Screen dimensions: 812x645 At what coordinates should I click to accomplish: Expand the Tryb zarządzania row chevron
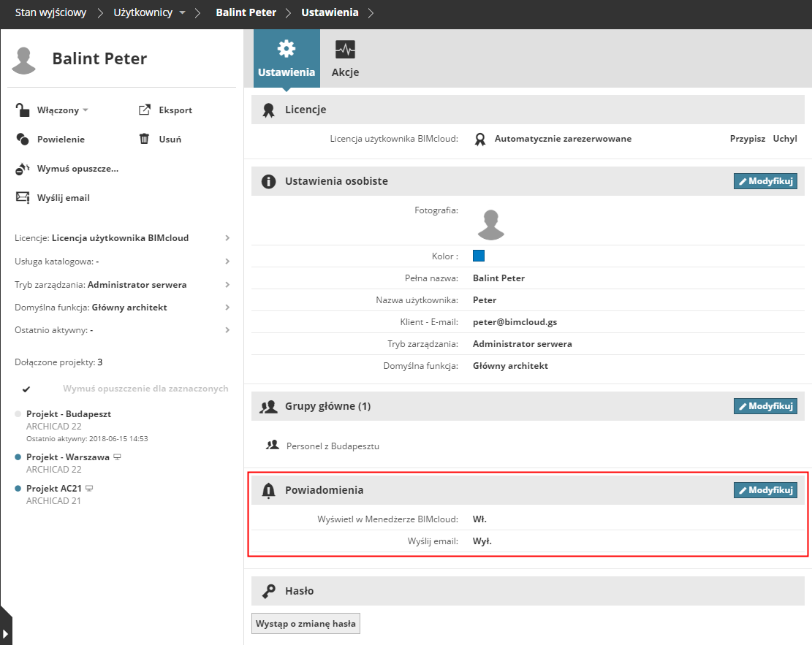click(227, 285)
